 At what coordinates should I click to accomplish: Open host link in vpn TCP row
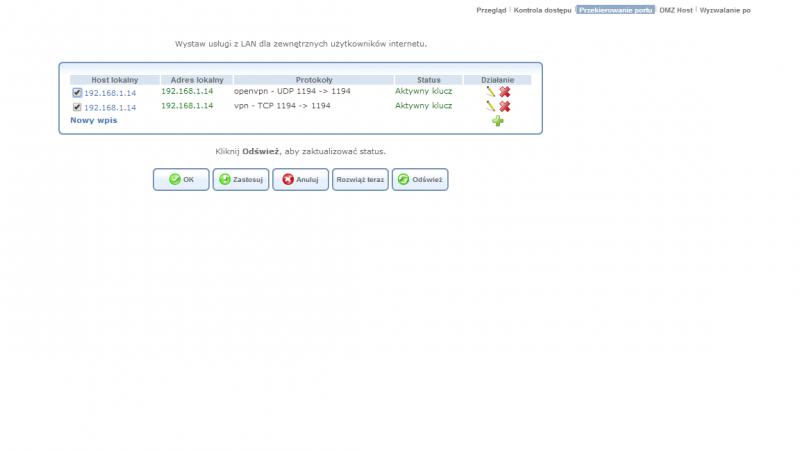tap(110, 107)
